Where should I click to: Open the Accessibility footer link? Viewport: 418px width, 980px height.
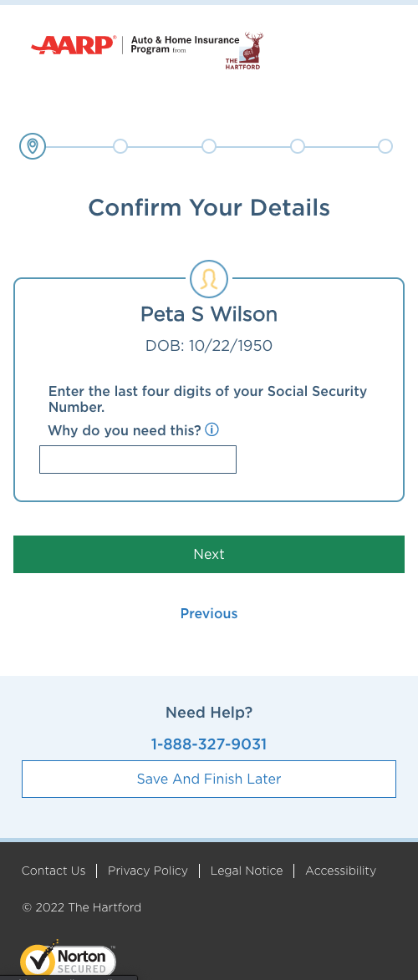[x=340, y=871]
